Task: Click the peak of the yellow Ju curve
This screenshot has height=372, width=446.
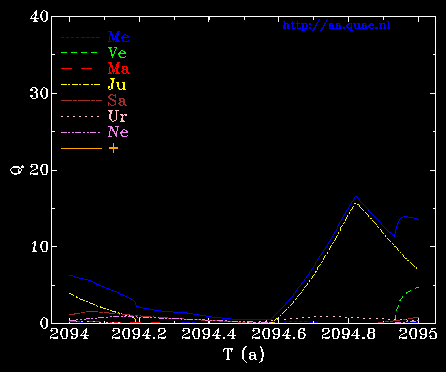Action: click(356, 203)
